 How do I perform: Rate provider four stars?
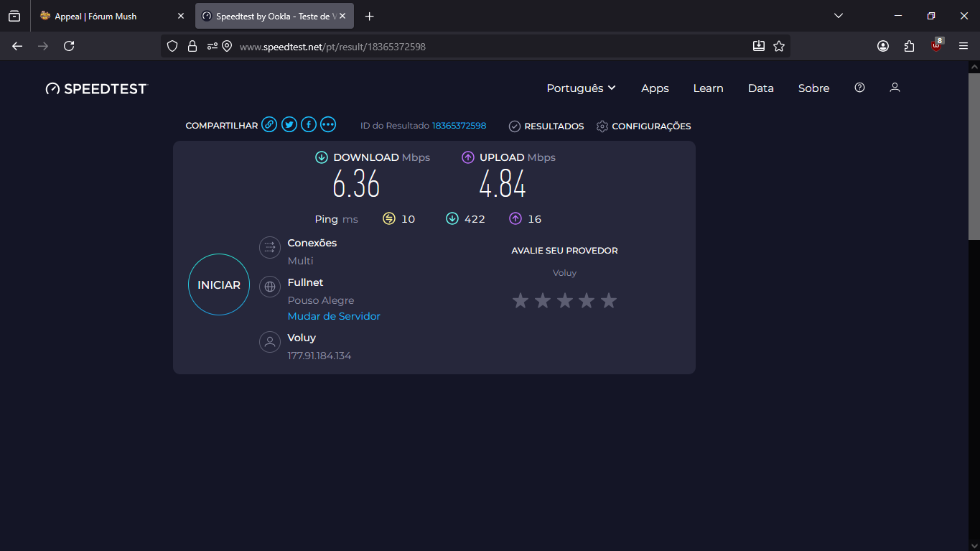tap(587, 300)
